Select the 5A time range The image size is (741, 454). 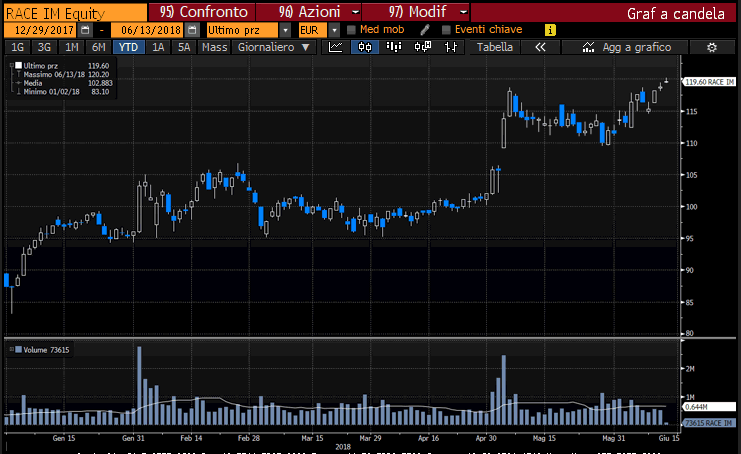[x=184, y=47]
